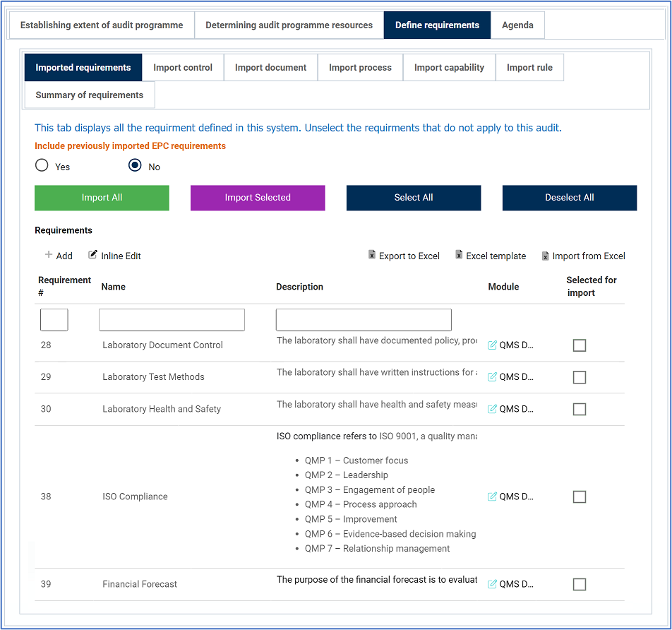Screen dimensions: 672x630
Task: Go to Summary of requirements tab
Action: [90, 95]
